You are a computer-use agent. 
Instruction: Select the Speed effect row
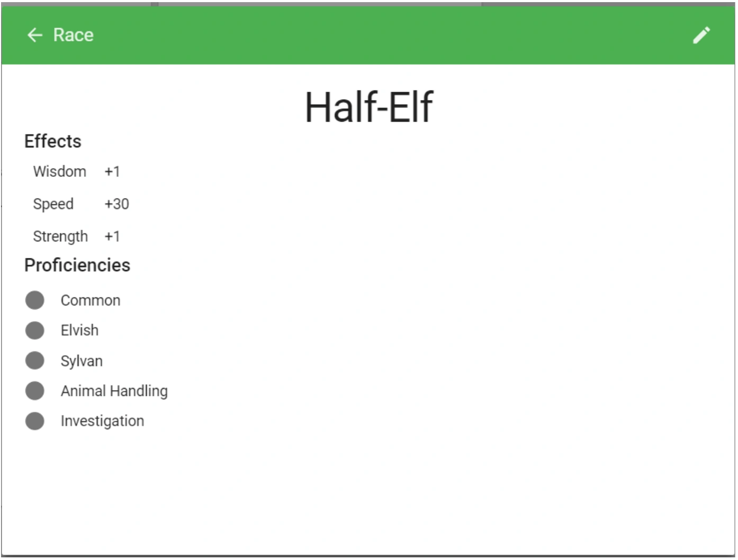point(81,204)
